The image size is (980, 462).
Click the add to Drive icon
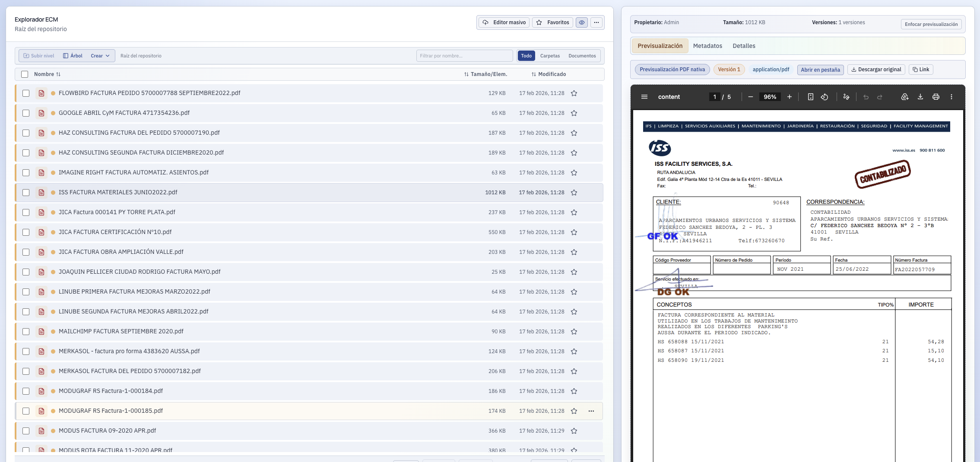coord(905,97)
